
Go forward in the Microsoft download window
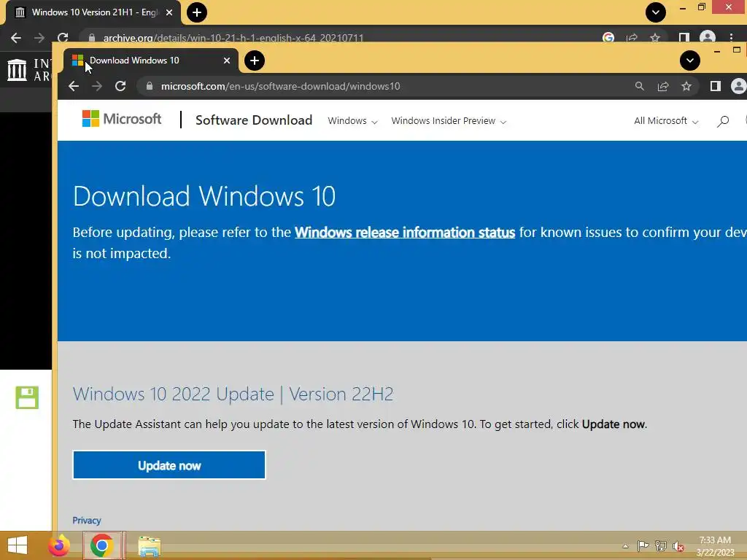point(97,86)
